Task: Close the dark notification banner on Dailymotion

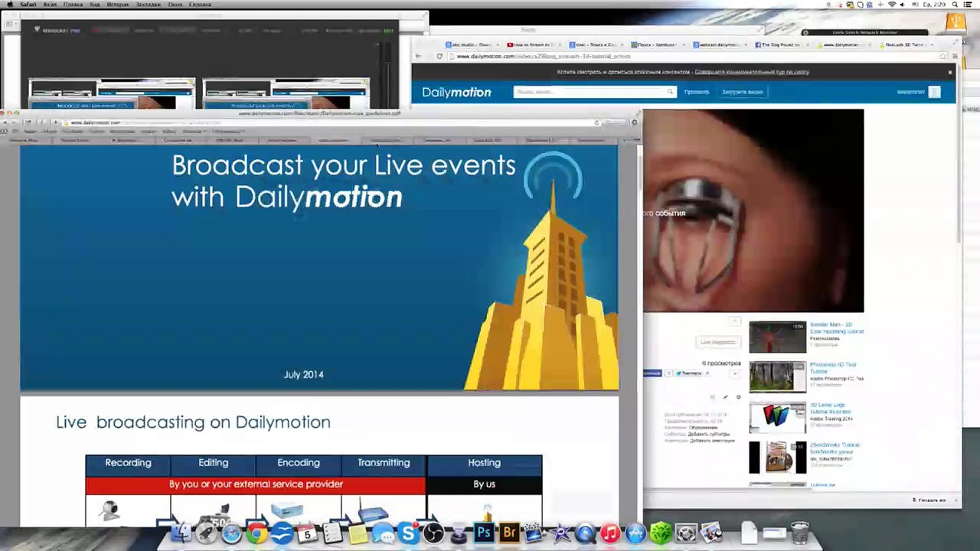Action: pyautogui.click(x=950, y=72)
